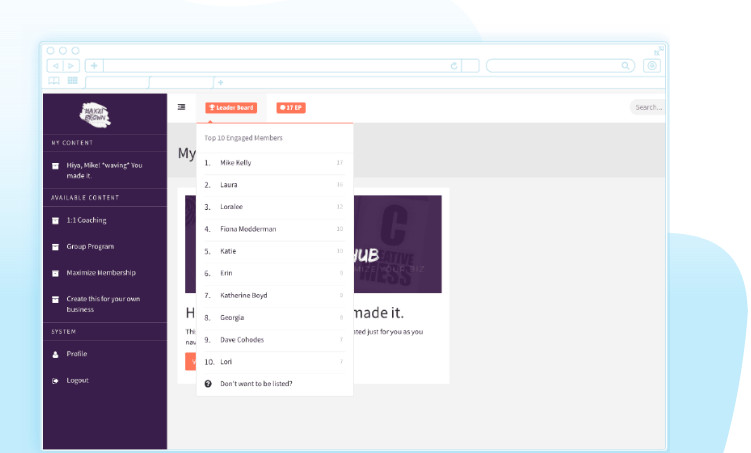Click the sign-out icon beside Logout

point(56,381)
